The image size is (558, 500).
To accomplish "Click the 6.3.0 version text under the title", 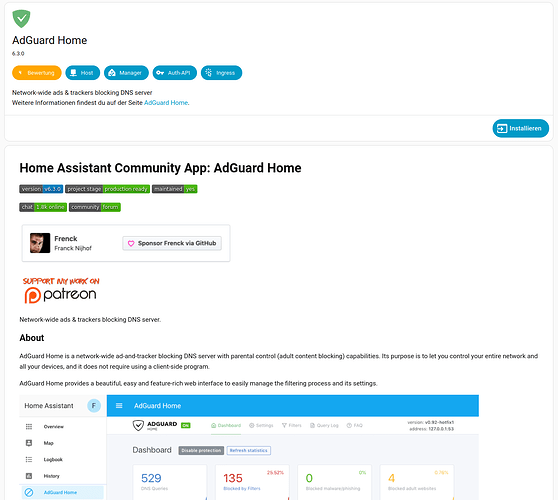I will point(18,54).
